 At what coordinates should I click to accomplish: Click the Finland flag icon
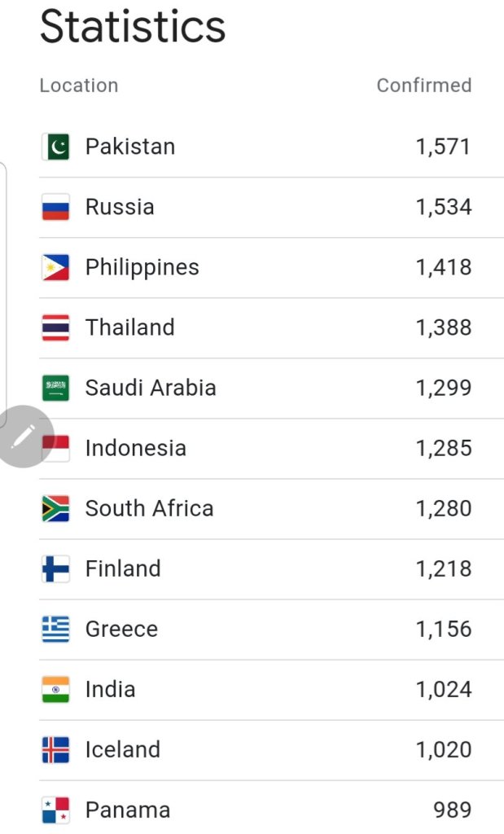pos(55,568)
